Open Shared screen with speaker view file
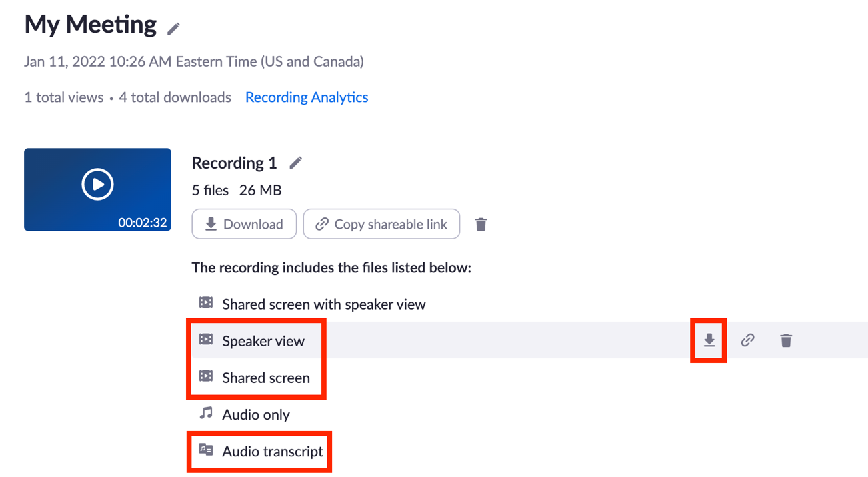Image resolution: width=868 pixels, height=477 pixels. tap(324, 304)
